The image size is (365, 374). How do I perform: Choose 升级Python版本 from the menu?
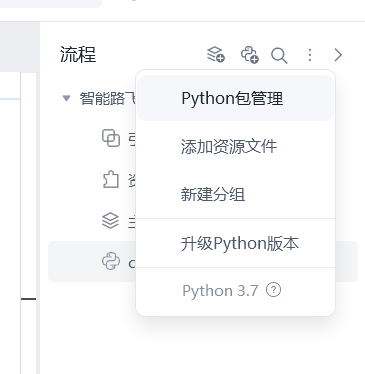tap(236, 243)
